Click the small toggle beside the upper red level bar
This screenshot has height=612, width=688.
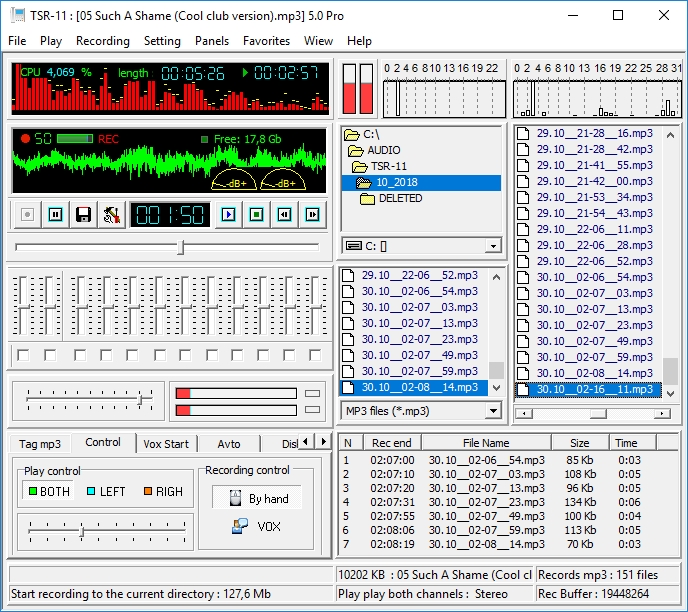[x=312, y=394]
